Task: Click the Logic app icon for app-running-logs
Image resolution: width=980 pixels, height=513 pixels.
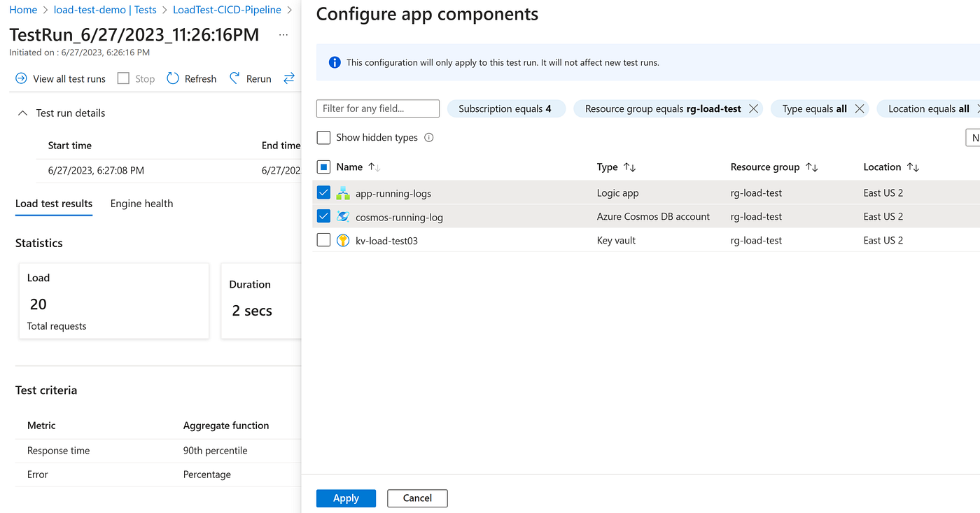Action: [x=343, y=193]
